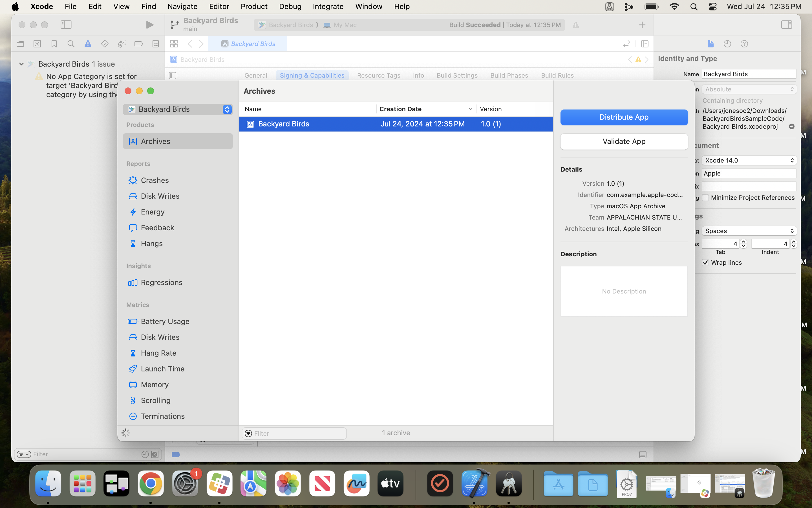The height and width of the screenshot is (508, 812).
Task: Toggle recent issues filter clock icon
Action: tap(145, 454)
